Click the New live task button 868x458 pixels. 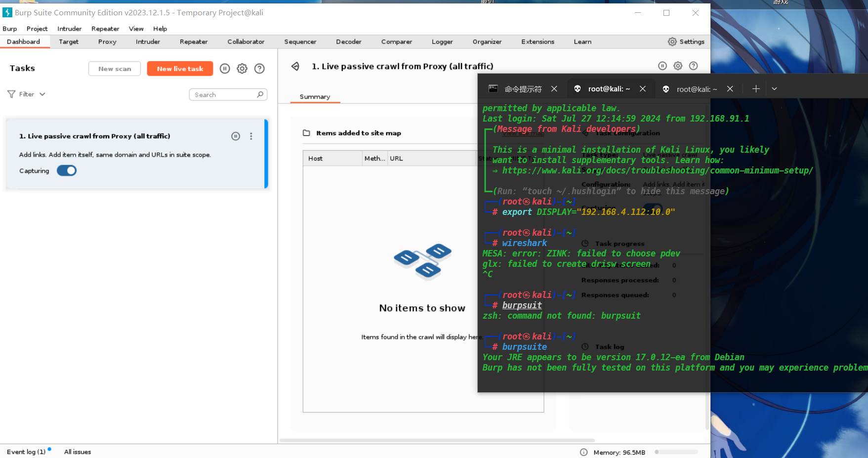180,69
